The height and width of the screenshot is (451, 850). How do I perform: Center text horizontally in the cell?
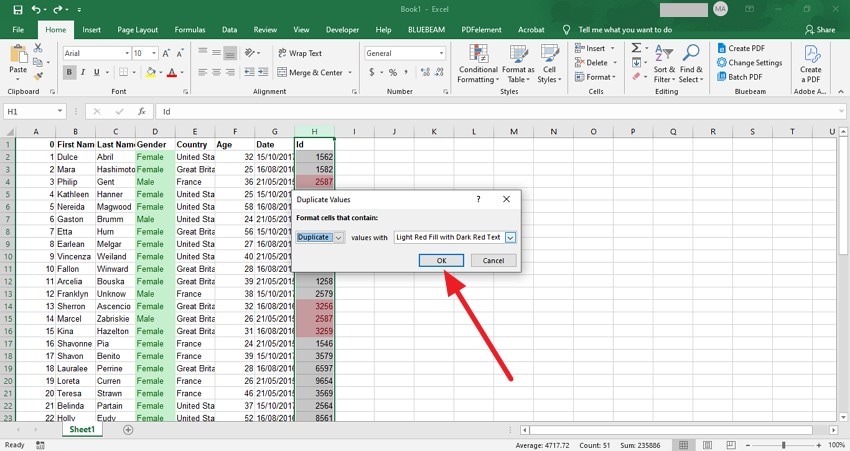click(216, 72)
